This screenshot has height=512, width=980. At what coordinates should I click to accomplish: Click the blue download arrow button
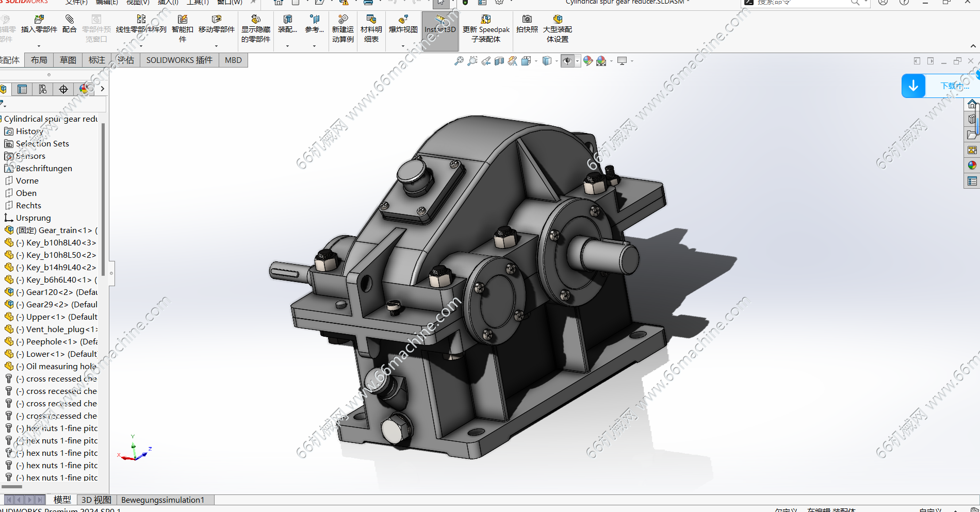tap(913, 86)
